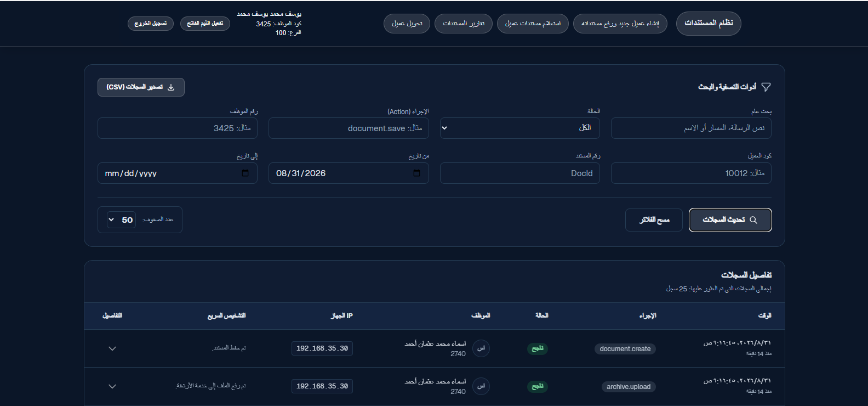Click the التشخيص السريع column header
The width and height of the screenshot is (868, 406).
click(x=226, y=315)
